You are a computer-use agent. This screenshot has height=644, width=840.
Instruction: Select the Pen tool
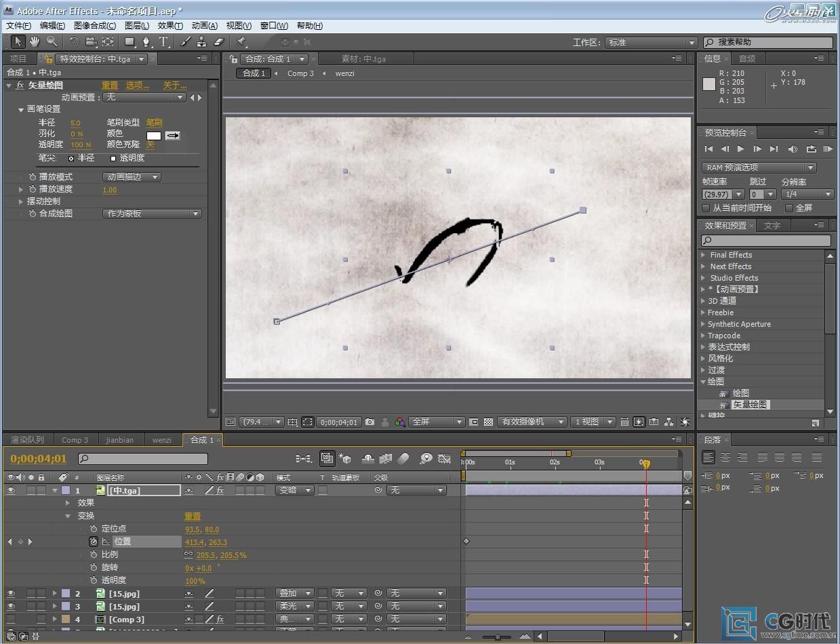coord(146,42)
